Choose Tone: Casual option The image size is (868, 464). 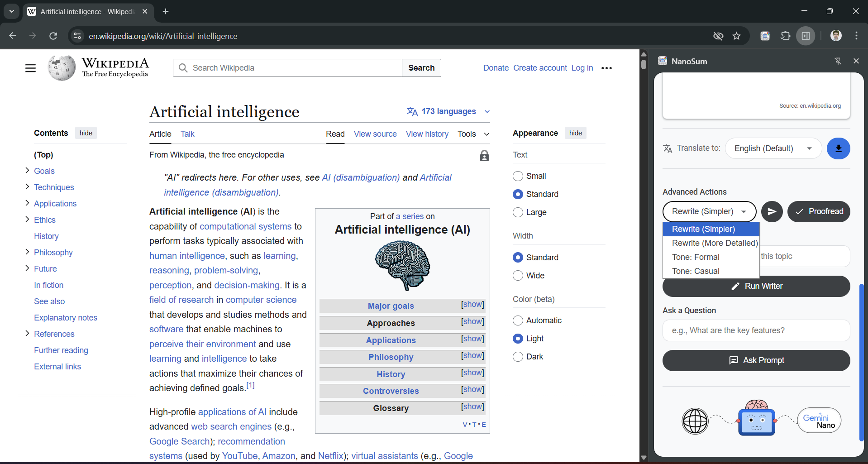(711, 271)
